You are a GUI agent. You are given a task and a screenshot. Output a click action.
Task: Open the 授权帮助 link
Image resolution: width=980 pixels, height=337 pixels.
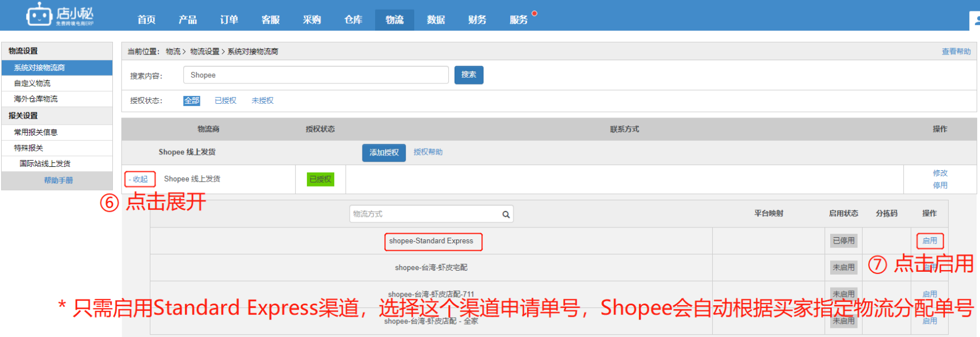[x=428, y=152]
